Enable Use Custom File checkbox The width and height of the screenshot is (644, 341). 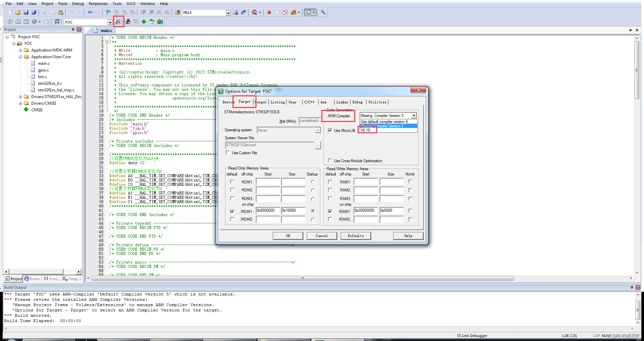228,153
